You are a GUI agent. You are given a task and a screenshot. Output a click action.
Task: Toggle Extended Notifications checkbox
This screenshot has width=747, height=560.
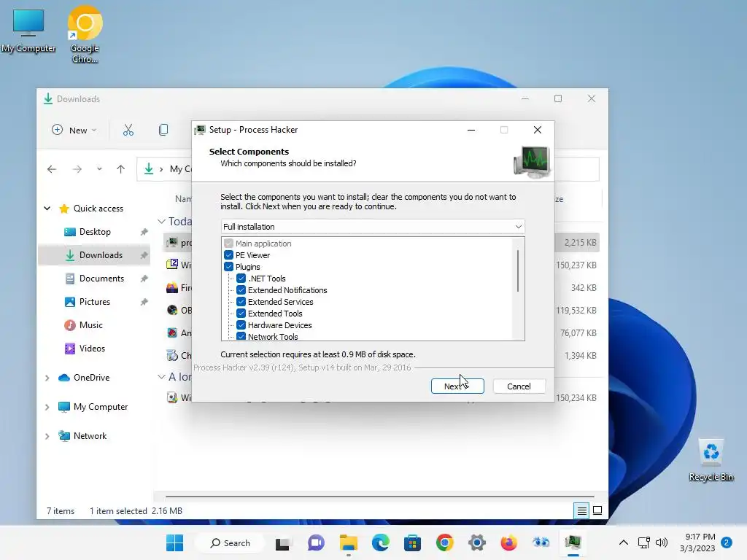pos(241,290)
